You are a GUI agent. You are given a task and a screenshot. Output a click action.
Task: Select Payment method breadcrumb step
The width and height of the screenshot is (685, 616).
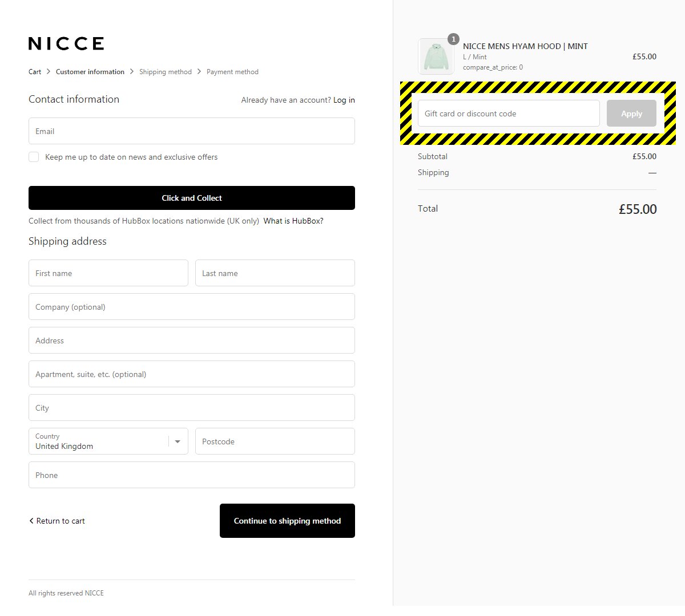(232, 72)
